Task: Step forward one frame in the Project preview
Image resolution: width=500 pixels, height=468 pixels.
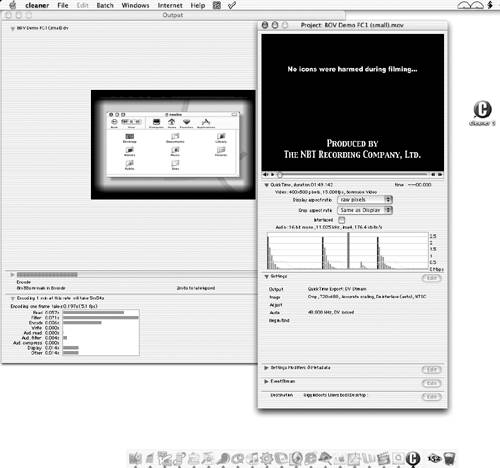Action: (440, 174)
